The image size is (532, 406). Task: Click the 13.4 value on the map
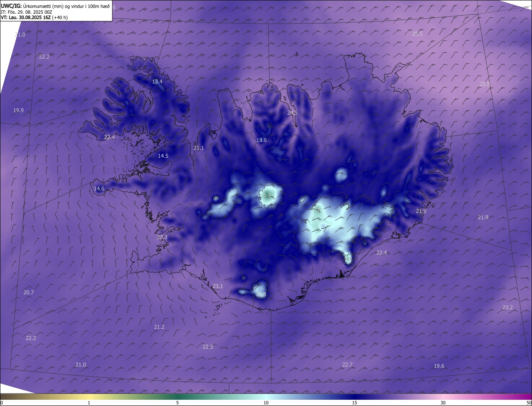157,82
